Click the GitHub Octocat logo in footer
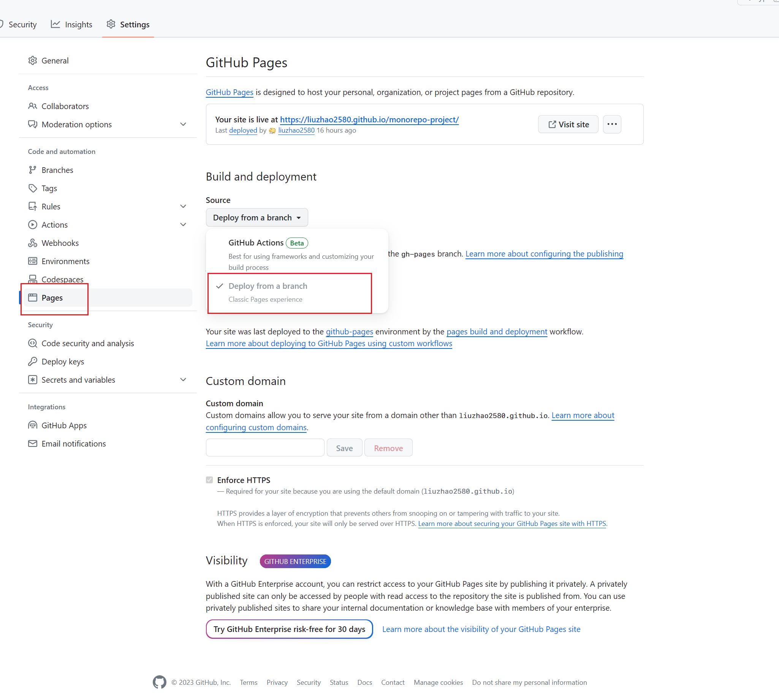 (x=160, y=682)
